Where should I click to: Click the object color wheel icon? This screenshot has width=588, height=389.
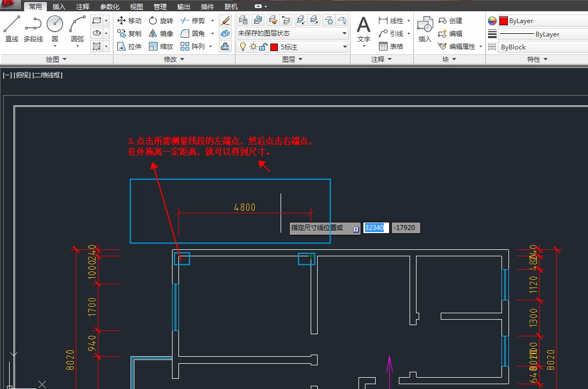click(492, 21)
